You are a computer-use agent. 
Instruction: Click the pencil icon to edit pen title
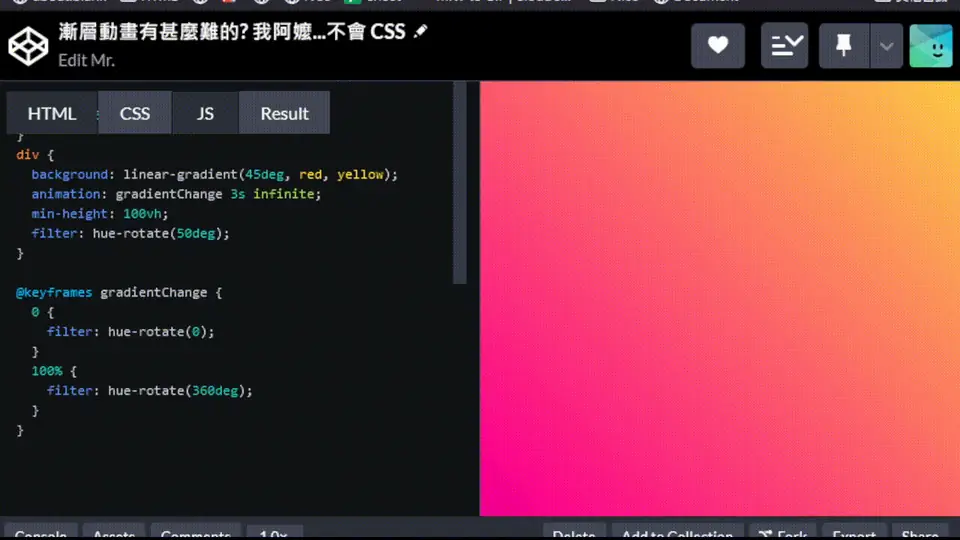click(421, 31)
